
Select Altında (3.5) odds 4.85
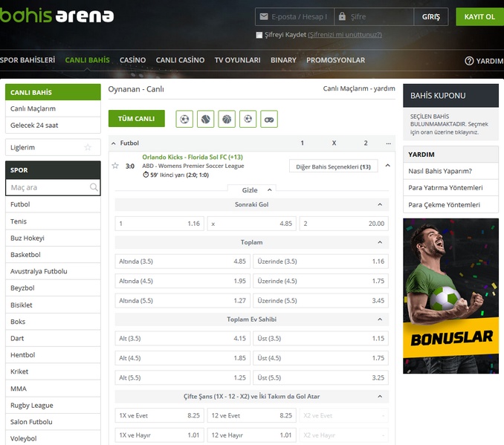click(x=183, y=262)
